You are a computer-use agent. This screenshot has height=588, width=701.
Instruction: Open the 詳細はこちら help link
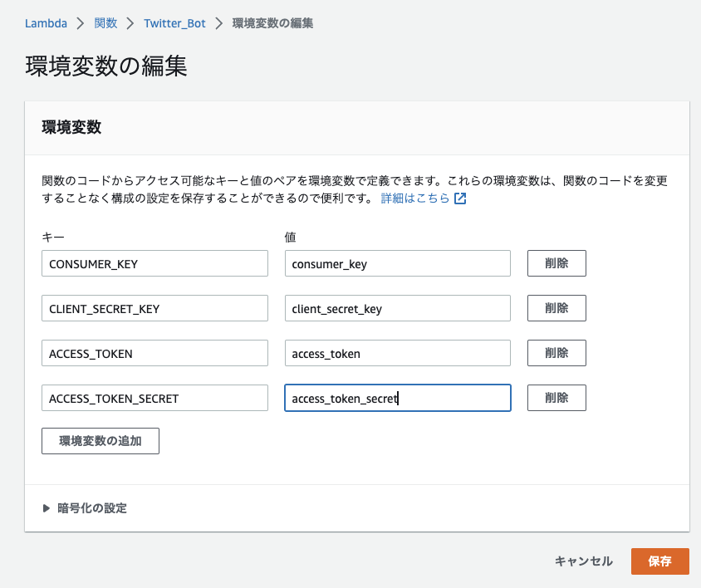click(x=415, y=198)
